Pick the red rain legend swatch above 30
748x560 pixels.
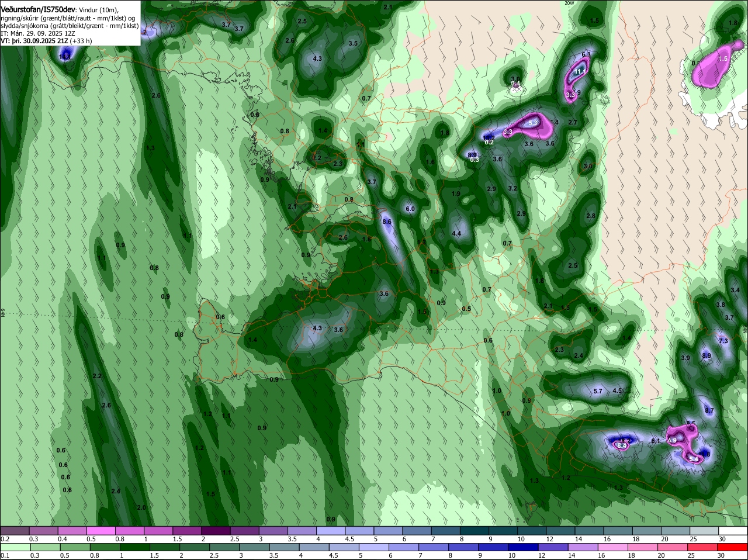click(x=733, y=547)
